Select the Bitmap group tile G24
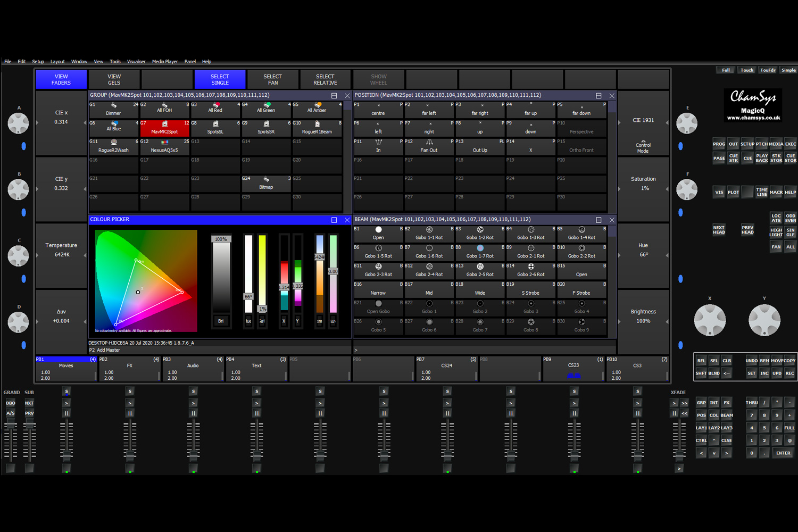 point(266,184)
